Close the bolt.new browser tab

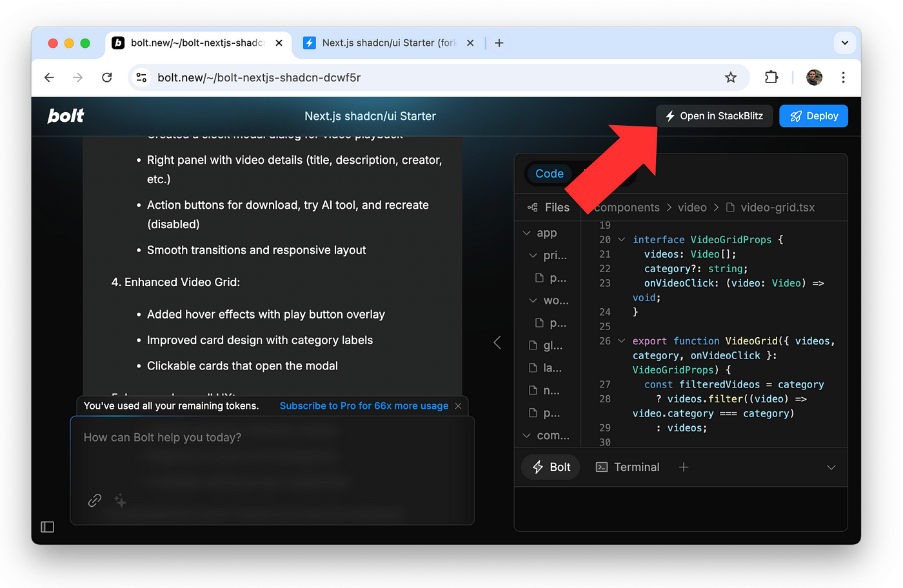pyautogui.click(x=279, y=43)
